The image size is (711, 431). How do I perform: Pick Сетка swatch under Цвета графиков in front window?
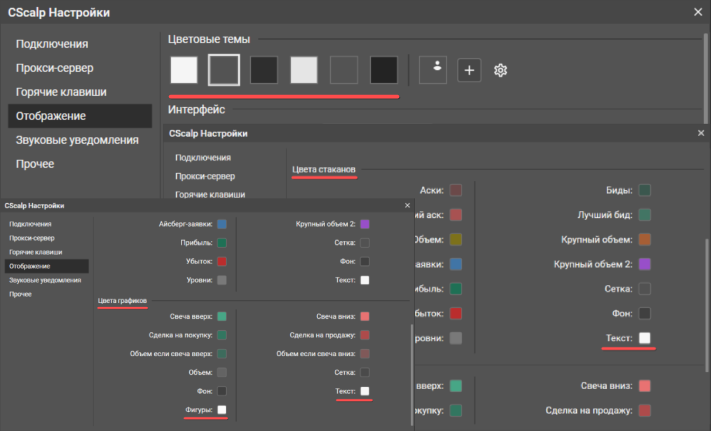(365, 373)
